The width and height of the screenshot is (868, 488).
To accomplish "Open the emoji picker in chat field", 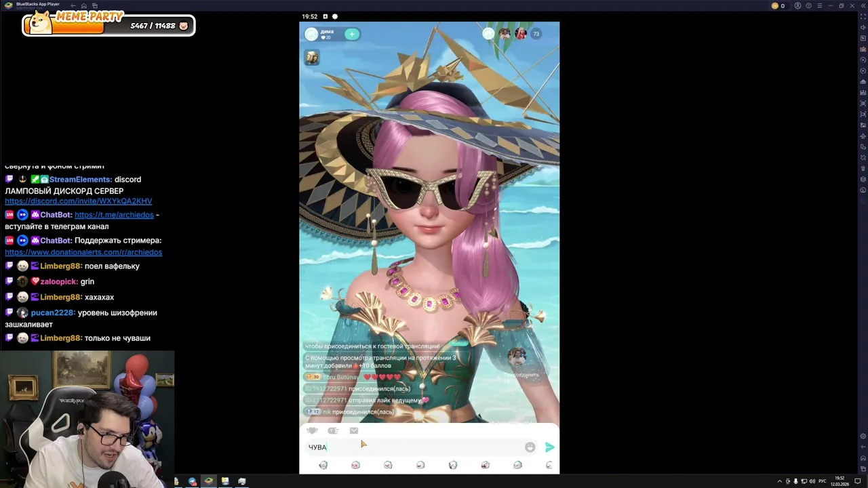I will [530, 447].
